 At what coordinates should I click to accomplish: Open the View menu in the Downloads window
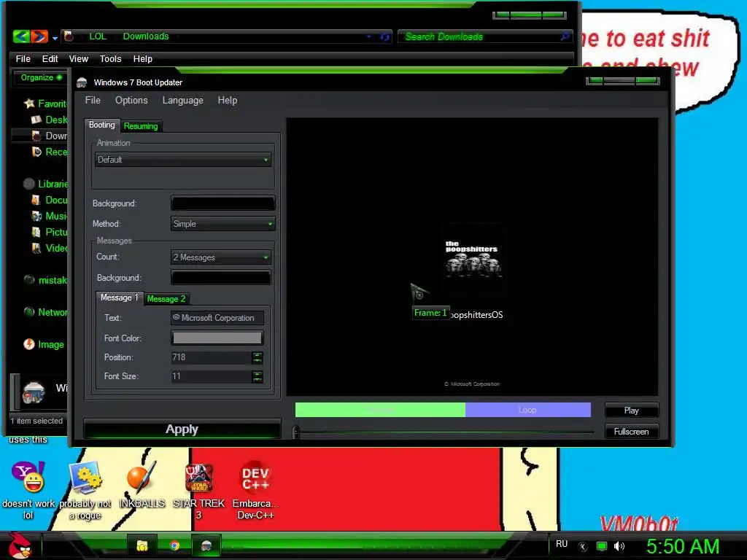click(79, 58)
